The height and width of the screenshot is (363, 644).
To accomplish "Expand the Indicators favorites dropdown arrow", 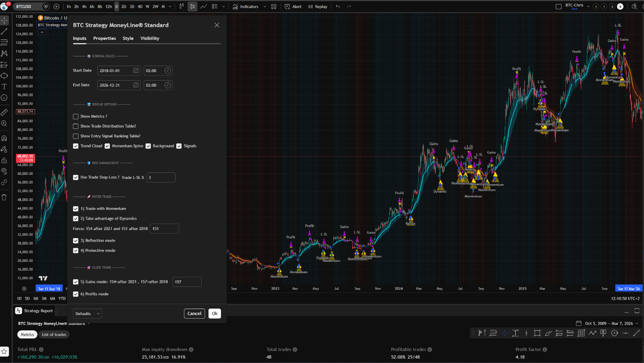I will tap(264, 6).
